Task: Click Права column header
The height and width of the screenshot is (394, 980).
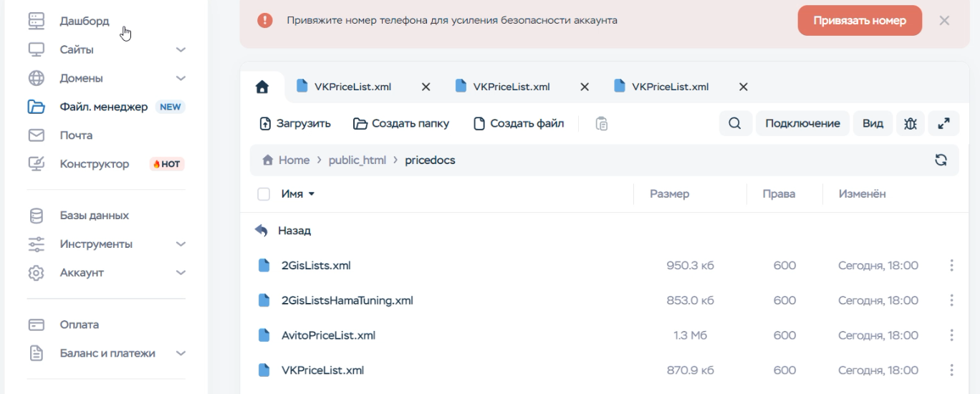Action: point(779,194)
